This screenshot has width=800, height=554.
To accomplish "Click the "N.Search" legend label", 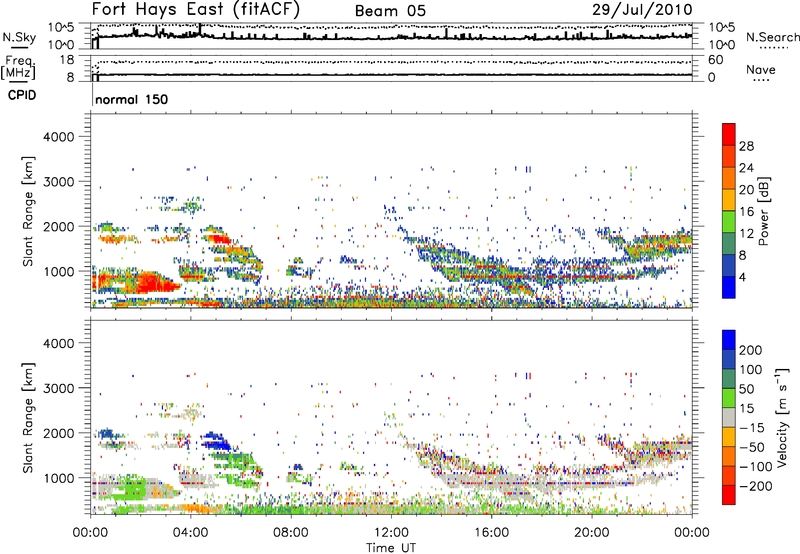I will tap(772, 37).
